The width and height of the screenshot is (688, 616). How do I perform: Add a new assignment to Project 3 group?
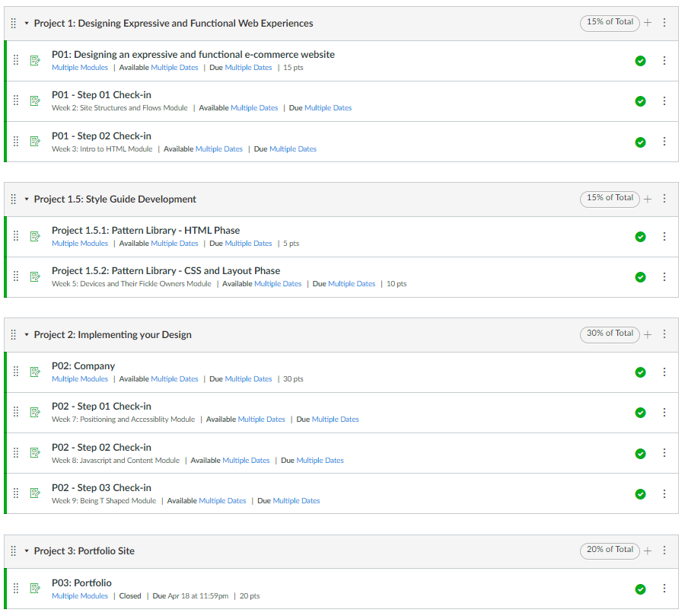(648, 550)
